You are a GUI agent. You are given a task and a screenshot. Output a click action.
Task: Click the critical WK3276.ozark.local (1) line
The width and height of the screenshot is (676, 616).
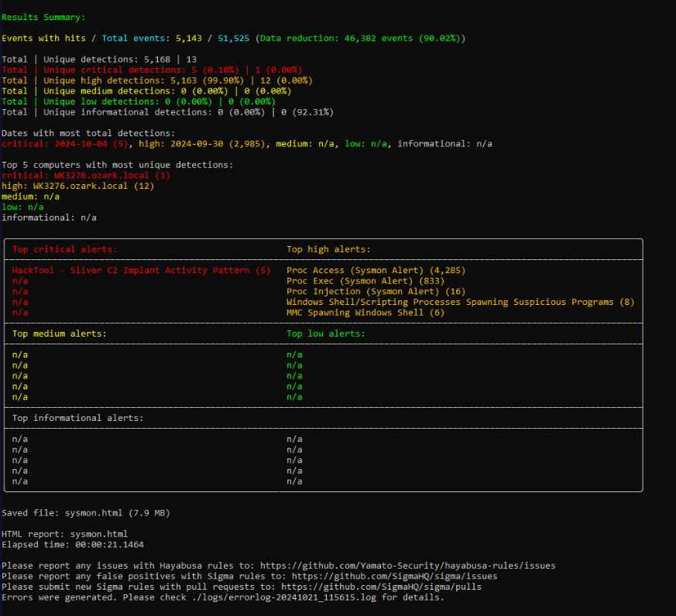86,176
